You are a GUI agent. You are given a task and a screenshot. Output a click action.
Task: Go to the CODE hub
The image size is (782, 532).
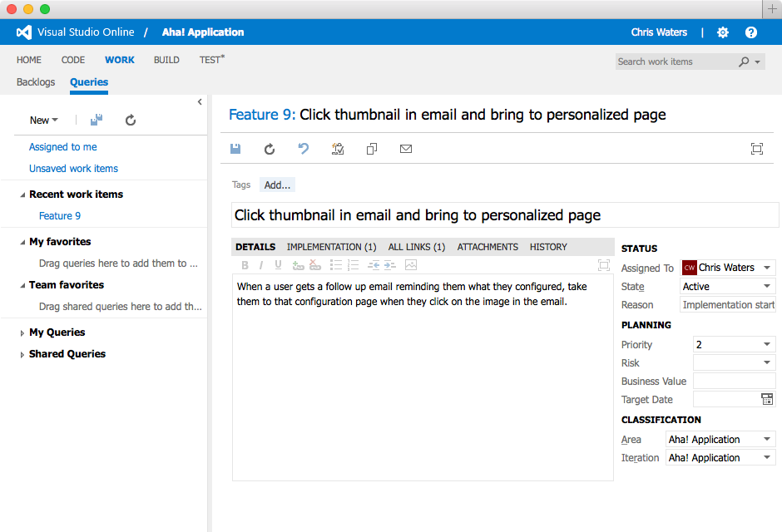(x=73, y=60)
